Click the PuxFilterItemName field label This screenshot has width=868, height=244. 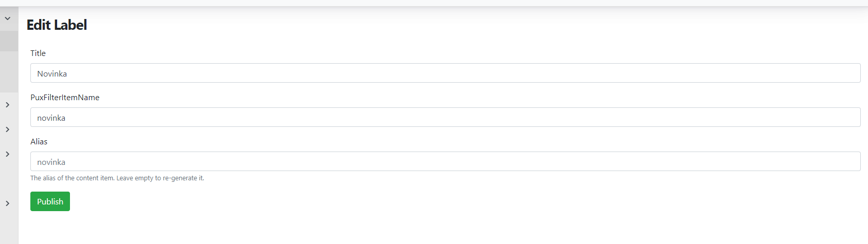click(65, 98)
